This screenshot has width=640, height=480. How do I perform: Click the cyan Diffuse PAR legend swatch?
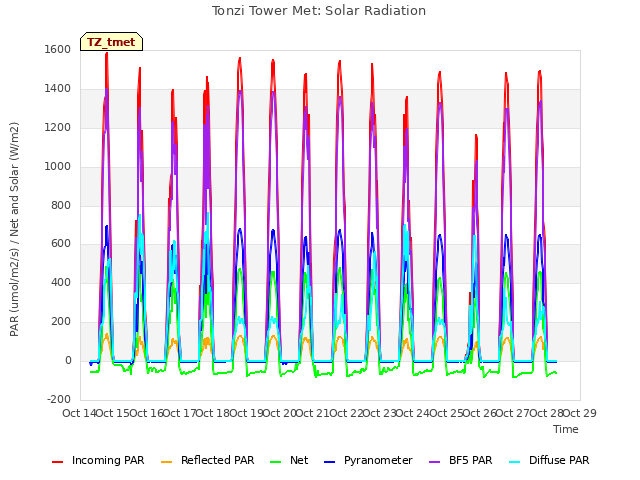pyautogui.click(x=515, y=462)
